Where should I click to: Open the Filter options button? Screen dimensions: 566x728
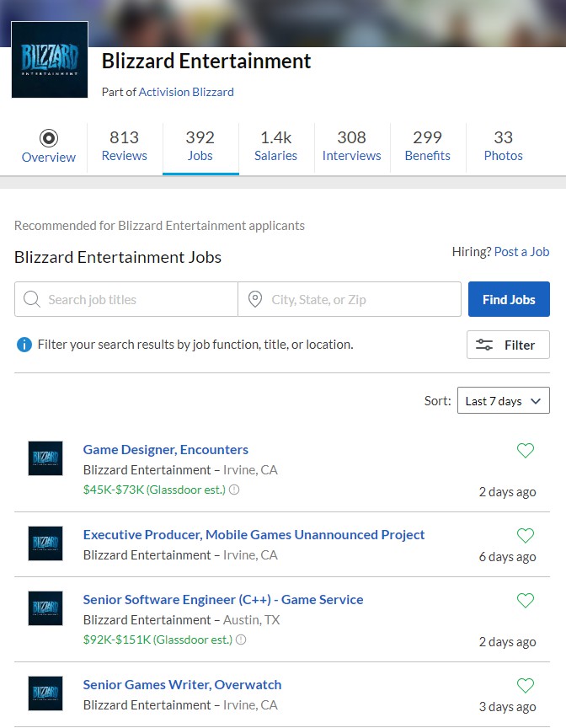click(508, 345)
